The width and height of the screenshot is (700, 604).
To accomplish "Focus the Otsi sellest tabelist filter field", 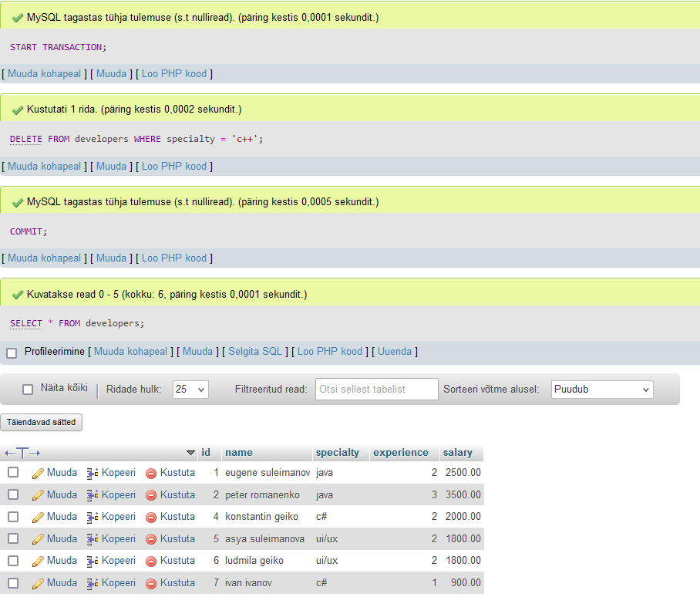I will [376, 390].
